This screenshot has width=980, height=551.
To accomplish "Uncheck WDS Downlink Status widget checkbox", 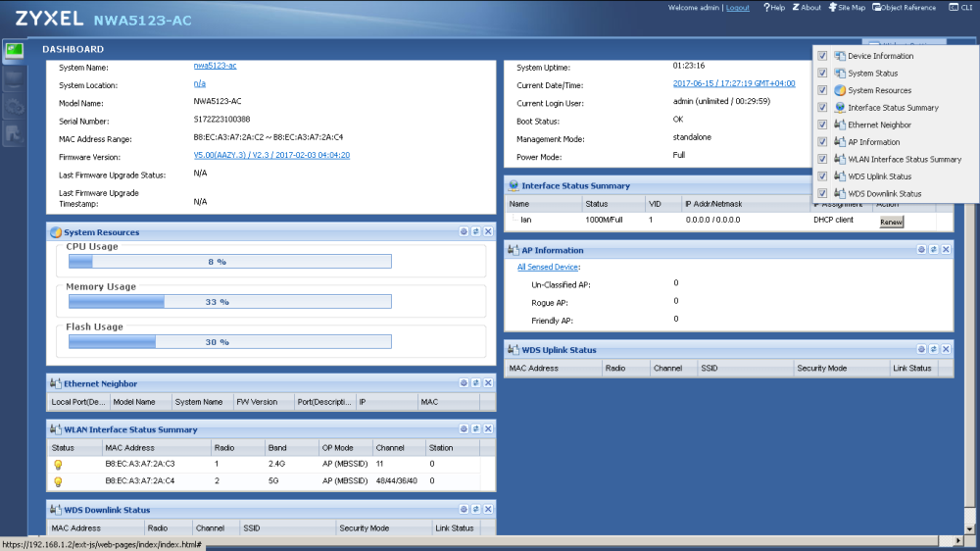I will tap(822, 193).
